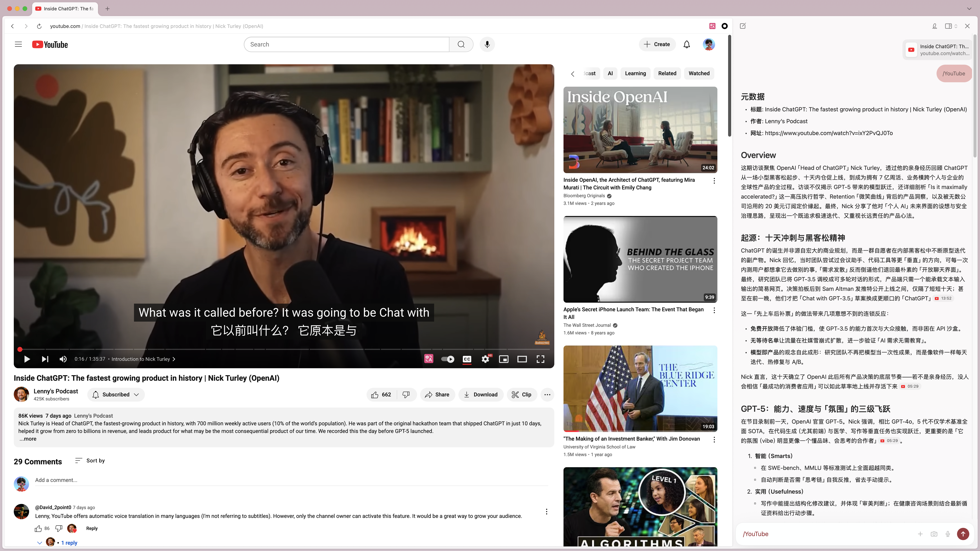Go back in browser history
The height and width of the screenshot is (551, 980).
13,26
